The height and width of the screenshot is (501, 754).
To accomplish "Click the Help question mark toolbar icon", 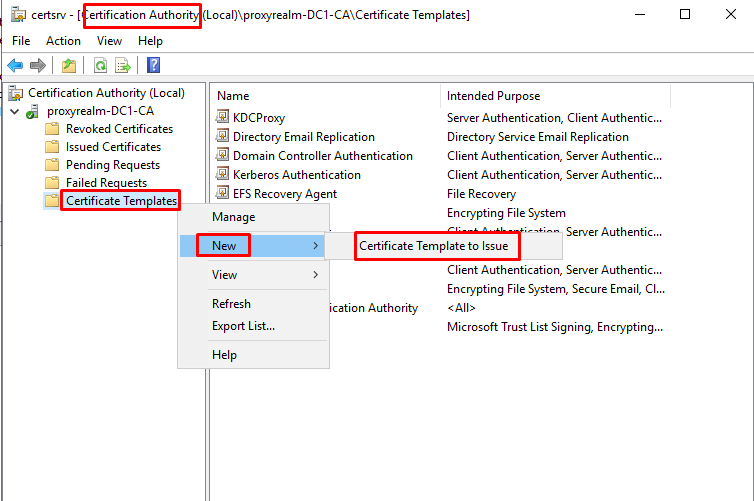I will (x=153, y=65).
